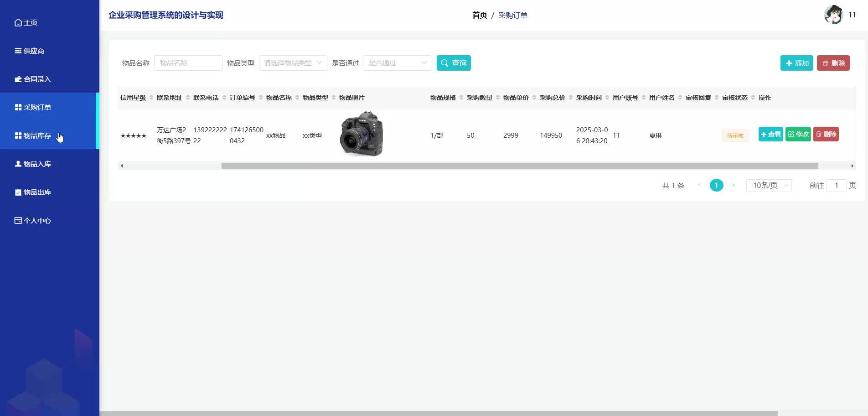This screenshot has width=868, height=416.
Task: Click the address cell 万达广场2街5路397号
Action: (x=174, y=135)
